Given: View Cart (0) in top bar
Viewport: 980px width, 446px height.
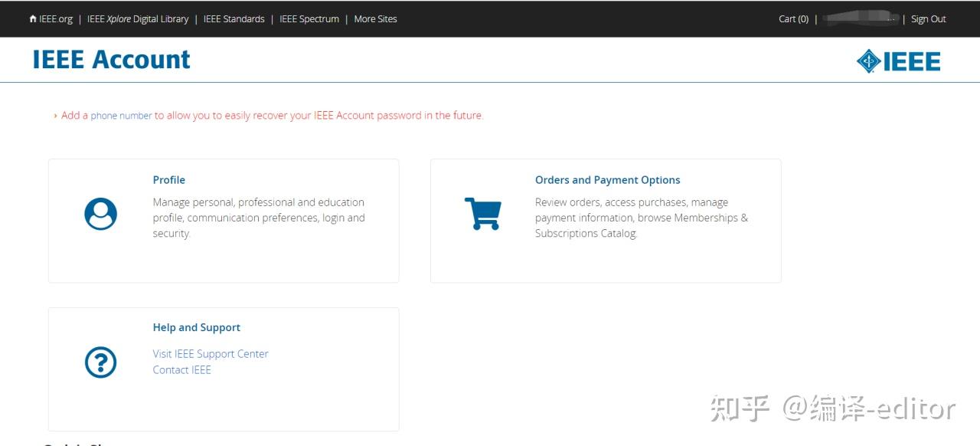Looking at the screenshot, I should click(793, 19).
